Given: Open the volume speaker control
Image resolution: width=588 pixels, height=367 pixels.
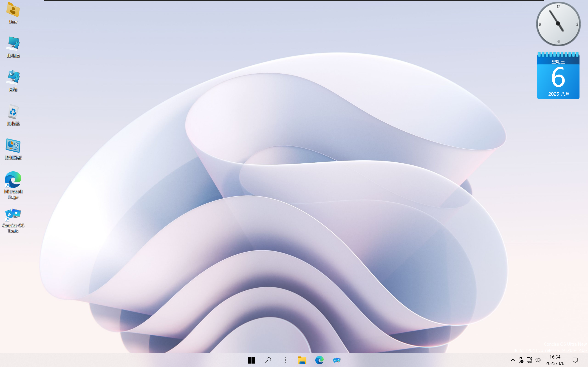Looking at the screenshot, I should pyautogui.click(x=538, y=360).
